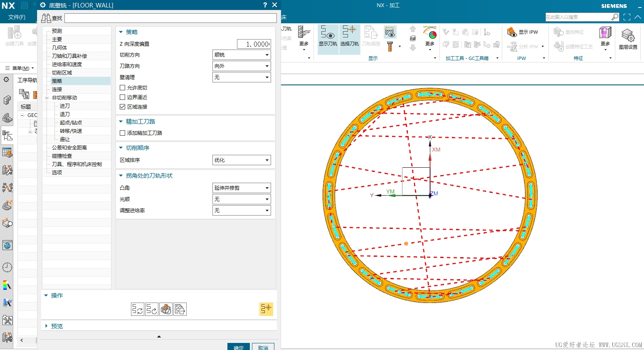Select 进给率和速度 in the dialog tree
Viewport: 644px width, 350px height.
67,65
